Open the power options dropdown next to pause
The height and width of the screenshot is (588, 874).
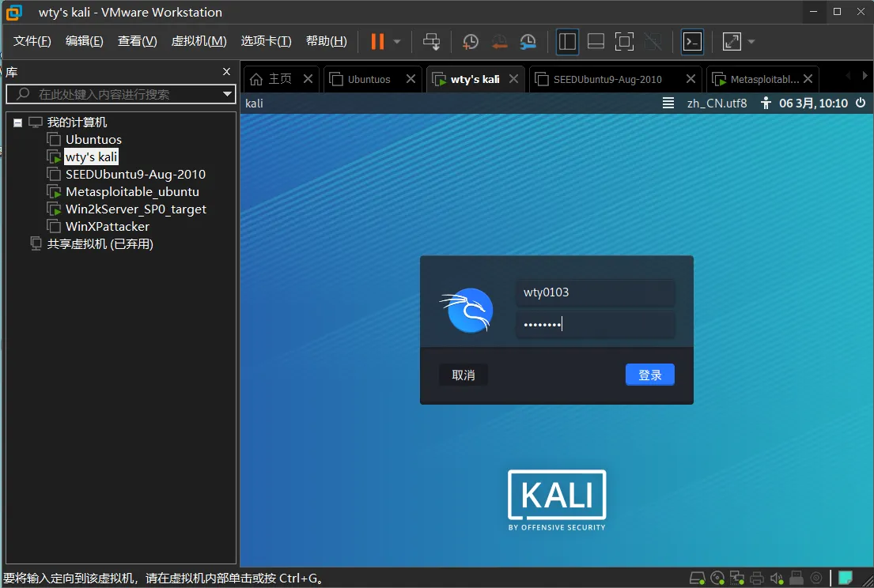click(x=397, y=42)
